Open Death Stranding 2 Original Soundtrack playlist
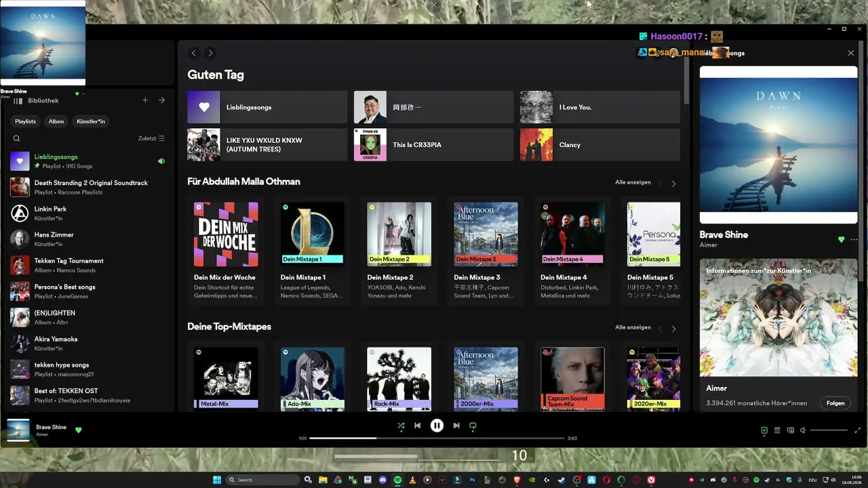 (x=87, y=187)
